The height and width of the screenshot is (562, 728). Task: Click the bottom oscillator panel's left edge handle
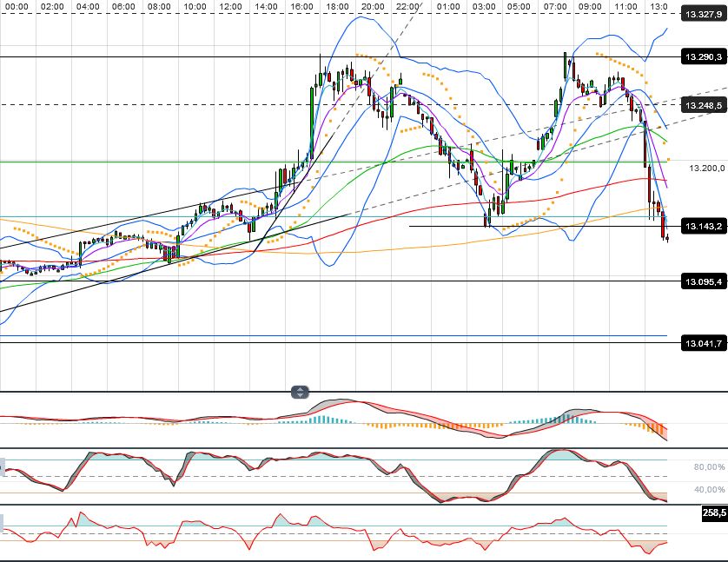tap(3, 524)
